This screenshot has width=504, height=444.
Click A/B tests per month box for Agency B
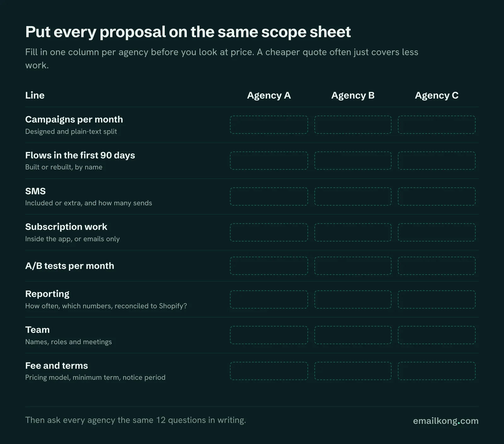coord(353,266)
